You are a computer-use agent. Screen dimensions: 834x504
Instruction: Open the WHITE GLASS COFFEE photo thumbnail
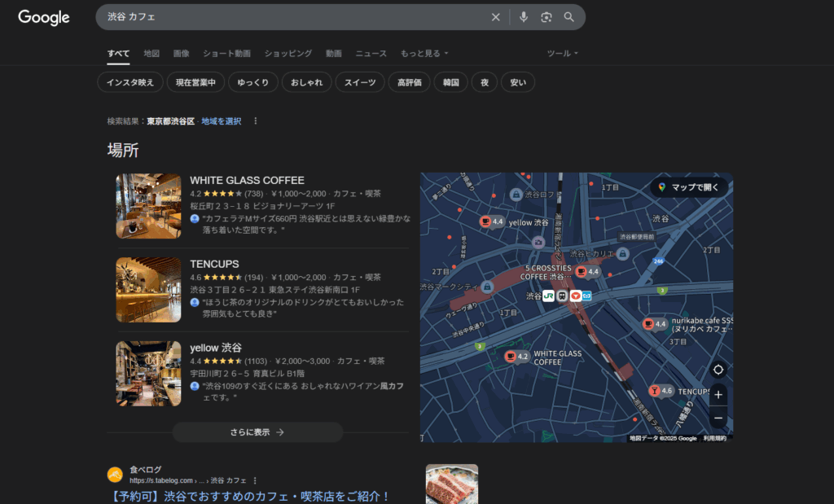pos(148,206)
